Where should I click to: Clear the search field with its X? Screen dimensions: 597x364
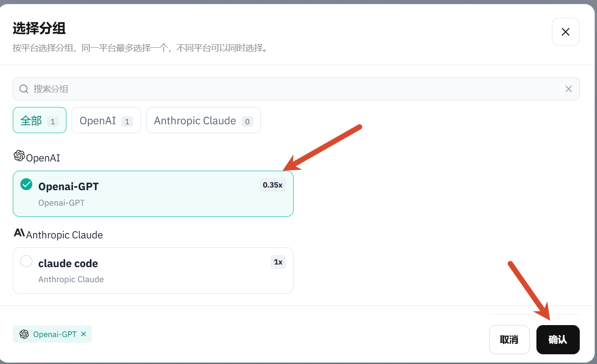(x=569, y=89)
